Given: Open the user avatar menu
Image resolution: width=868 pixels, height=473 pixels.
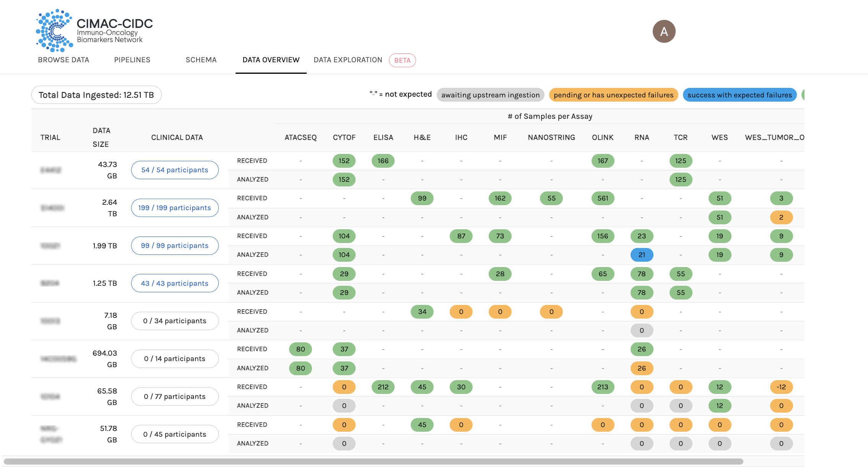Looking at the screenshot, I should coord(664,31).
